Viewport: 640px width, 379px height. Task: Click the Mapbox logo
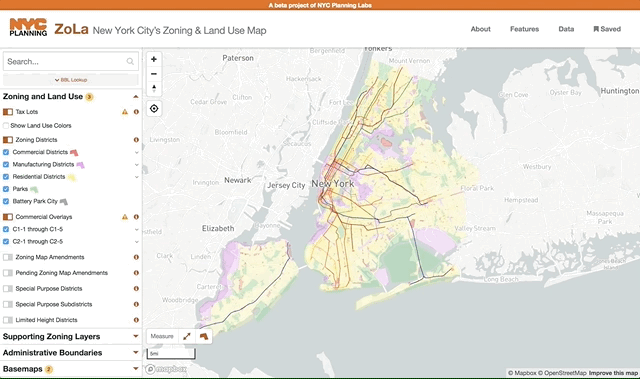[166, 369]
